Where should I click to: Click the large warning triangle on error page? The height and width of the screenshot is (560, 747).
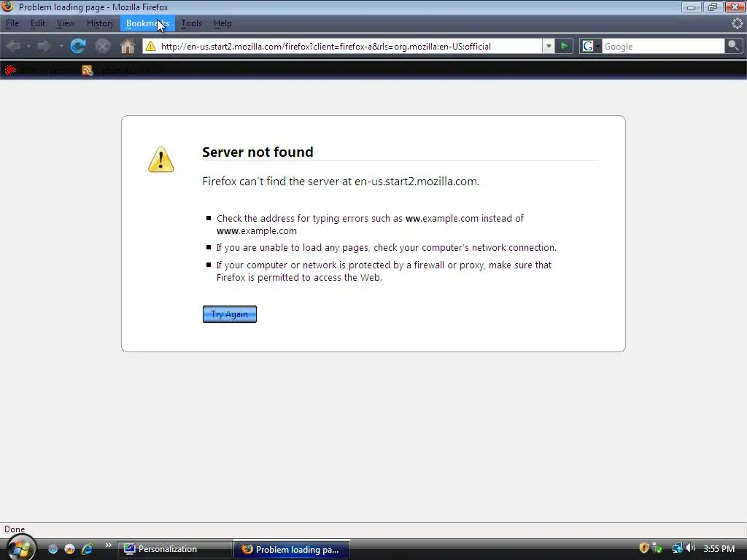[161, 160]
